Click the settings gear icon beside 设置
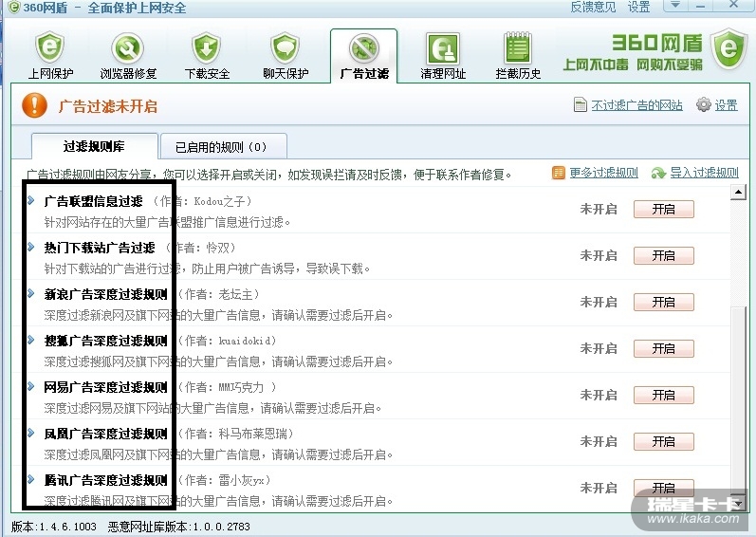 (x=704, y=104)
